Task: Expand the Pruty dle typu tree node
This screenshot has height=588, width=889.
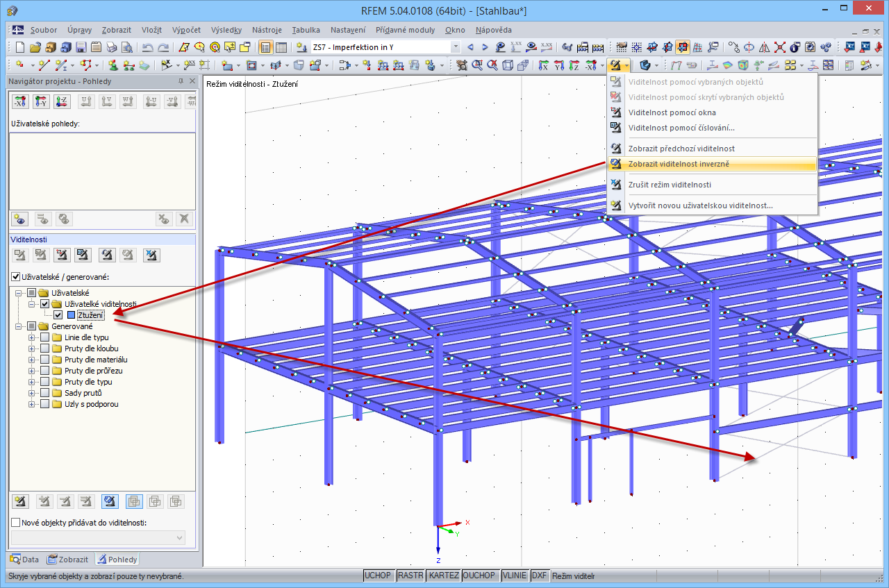Action: coord(32,382)
